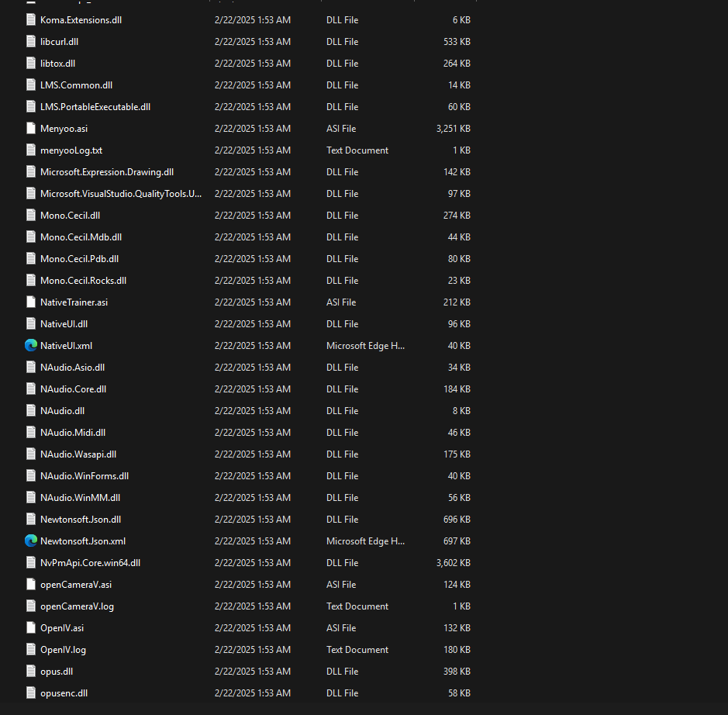Screen dimensions: 728x715
Task: Click the 180 KB size of OpenIV.log
Action: pyautogui.click(x=457, y=650)
